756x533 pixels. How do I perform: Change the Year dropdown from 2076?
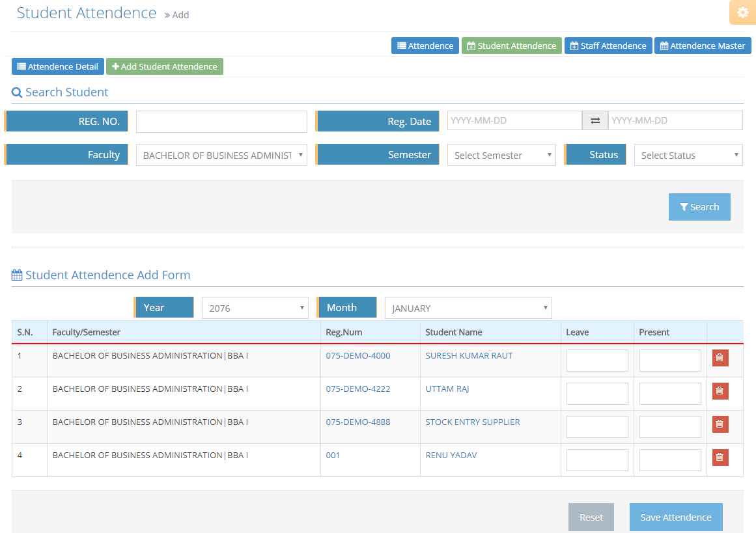tap(255, 308)
